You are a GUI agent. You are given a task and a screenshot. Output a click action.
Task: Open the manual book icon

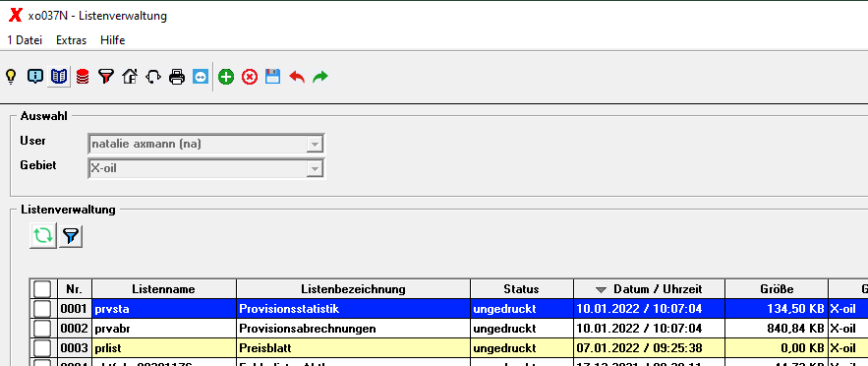[59, 77]
